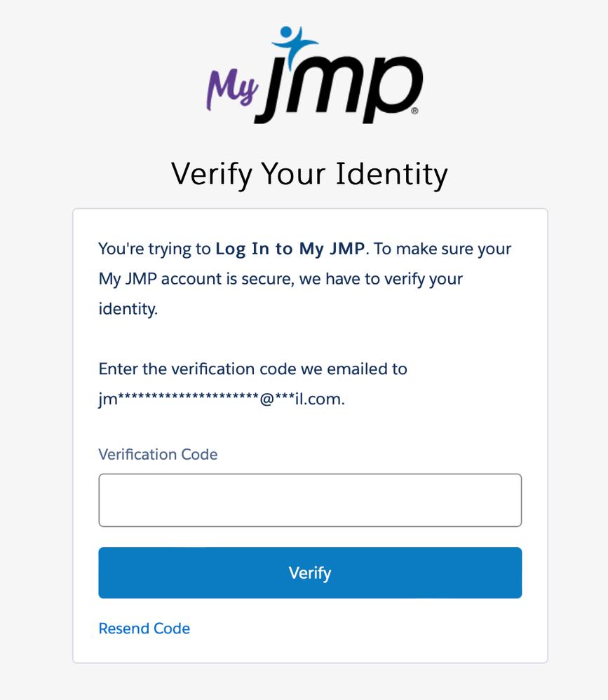Click inside the empty code entry area
Image resolution: width=608 pixels, height=700 pixels.
coord(309,500)
